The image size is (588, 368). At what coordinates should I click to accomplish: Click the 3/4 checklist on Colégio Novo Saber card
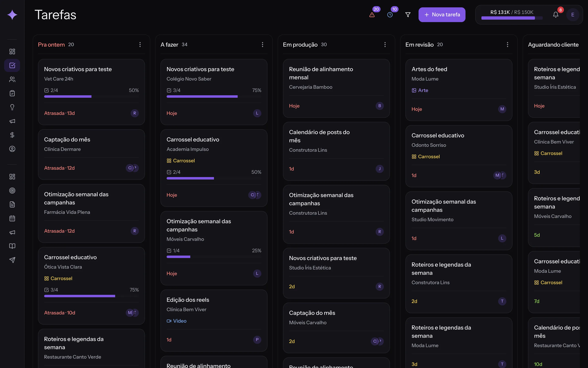[174, 90]
